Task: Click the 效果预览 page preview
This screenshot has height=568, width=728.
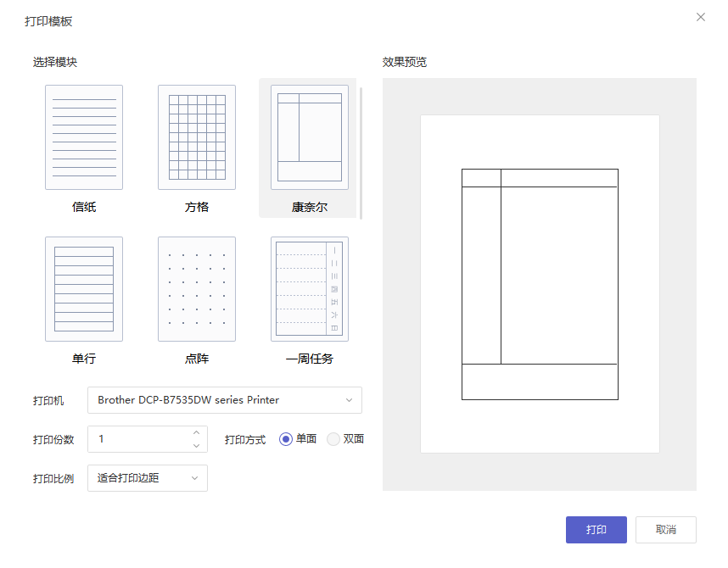Action: point(540,284)
